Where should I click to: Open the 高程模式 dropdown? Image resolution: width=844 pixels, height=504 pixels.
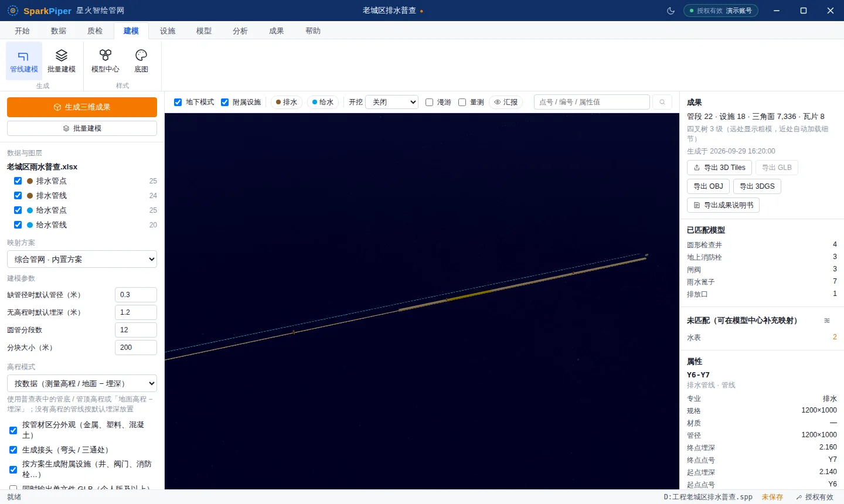click(82, 383)
